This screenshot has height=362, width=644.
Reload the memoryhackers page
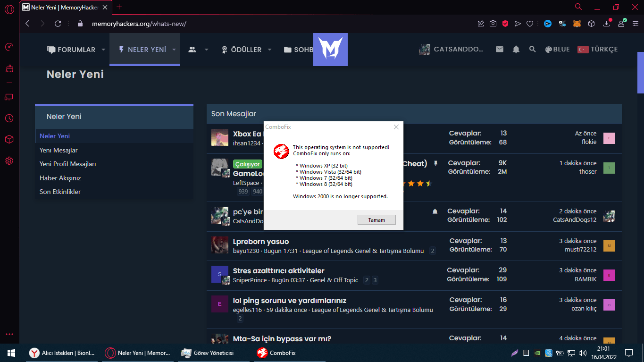58,24
